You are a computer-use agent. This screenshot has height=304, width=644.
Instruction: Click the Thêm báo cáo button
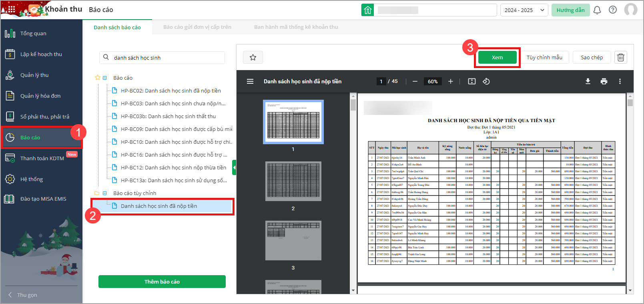(x=162, y=282)
